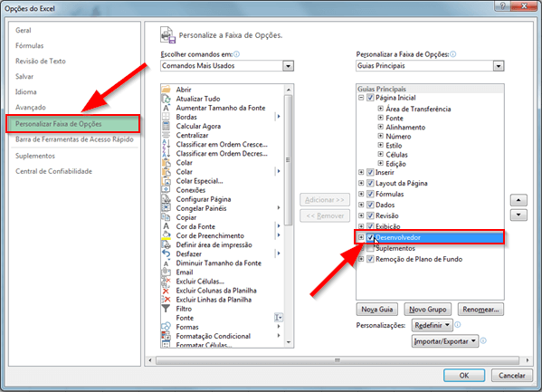
Task: Select the Excluir Colunas da Planilha icon
Action: 166,291
